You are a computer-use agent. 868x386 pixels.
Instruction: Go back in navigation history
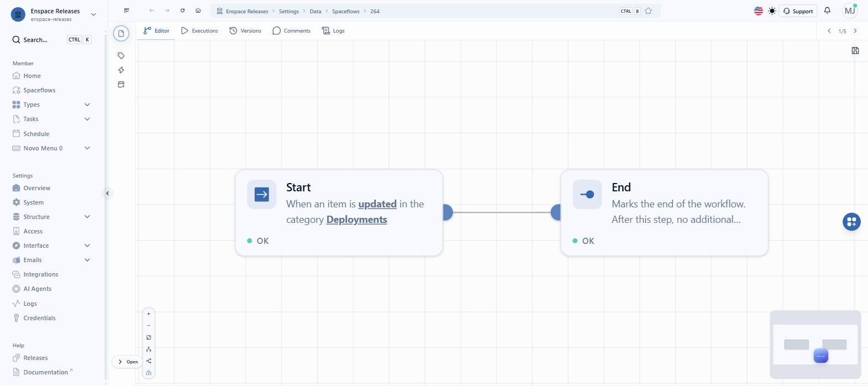click(152, 11)
